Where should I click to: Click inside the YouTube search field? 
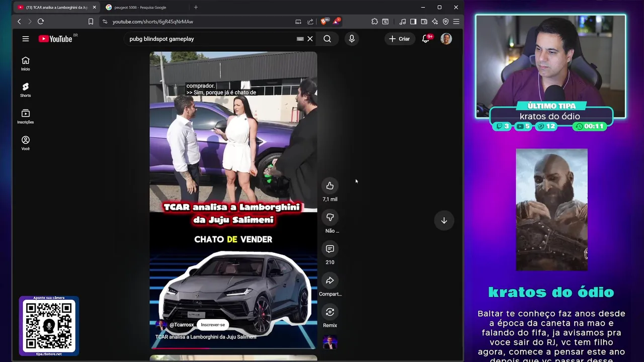[211, 39]
